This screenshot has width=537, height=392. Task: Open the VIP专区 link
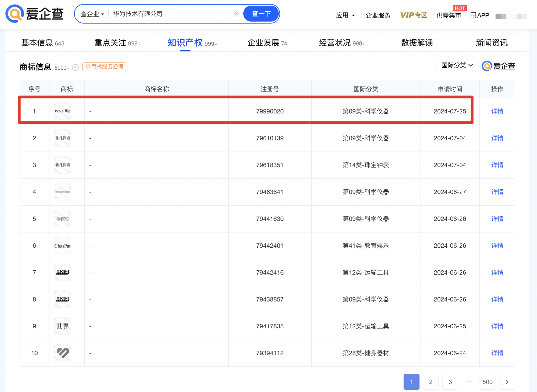(x=413, y=15)
